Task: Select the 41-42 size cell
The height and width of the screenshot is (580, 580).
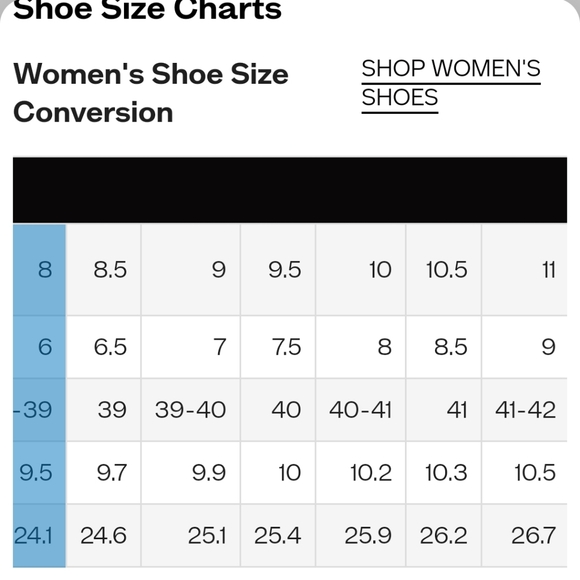Action: point(525,410)
